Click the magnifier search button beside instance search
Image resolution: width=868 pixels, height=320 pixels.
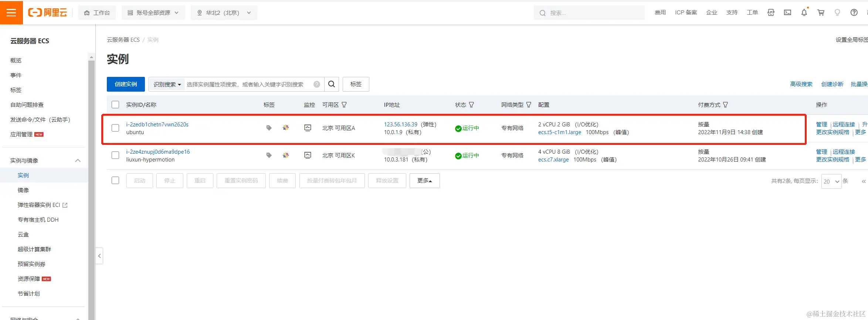tap(332, 84)
